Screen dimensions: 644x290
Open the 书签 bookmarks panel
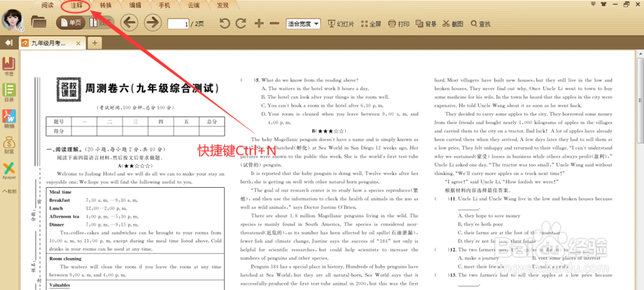(x=8, y=67)
